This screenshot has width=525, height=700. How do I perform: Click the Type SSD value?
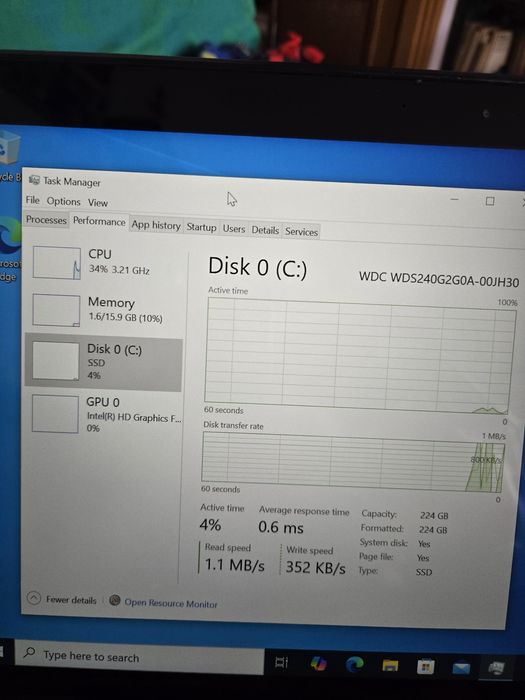(x=424, y=572)
